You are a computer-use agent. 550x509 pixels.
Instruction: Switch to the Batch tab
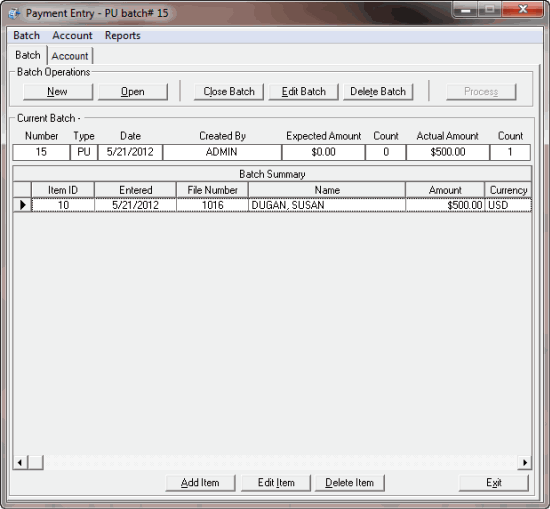[x=28, y=55]
